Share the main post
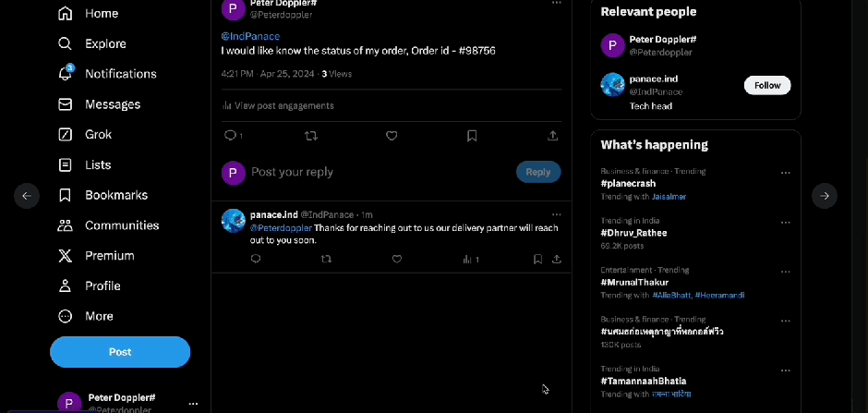Screen dimensions: 868x413 (x=552, y=136)
